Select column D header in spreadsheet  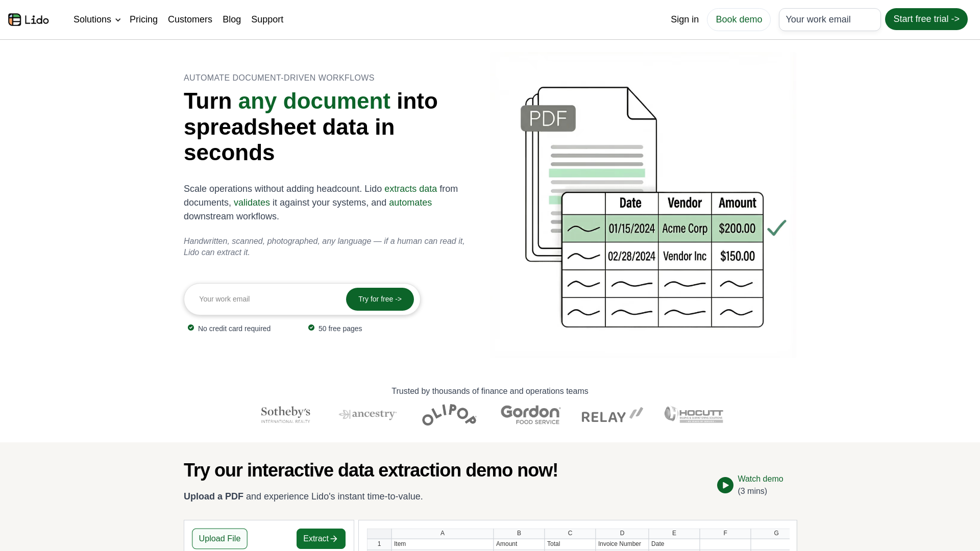(622, 533)
